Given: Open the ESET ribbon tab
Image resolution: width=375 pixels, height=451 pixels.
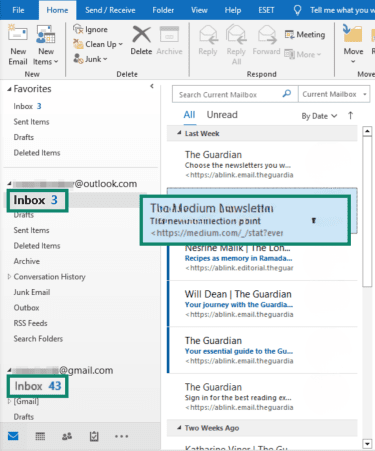Looking at the screenshot, I should 266,10.
